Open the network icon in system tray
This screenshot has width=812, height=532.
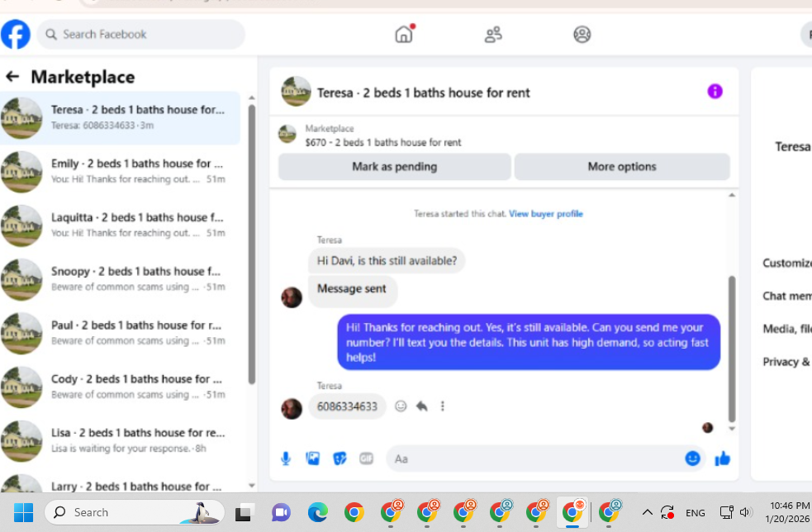click(726, 512)
